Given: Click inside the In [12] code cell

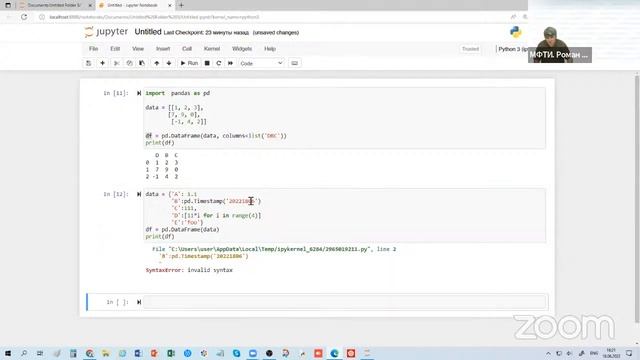Looking at the screenshot, I should pyautogui.click(x=344, y=216).
